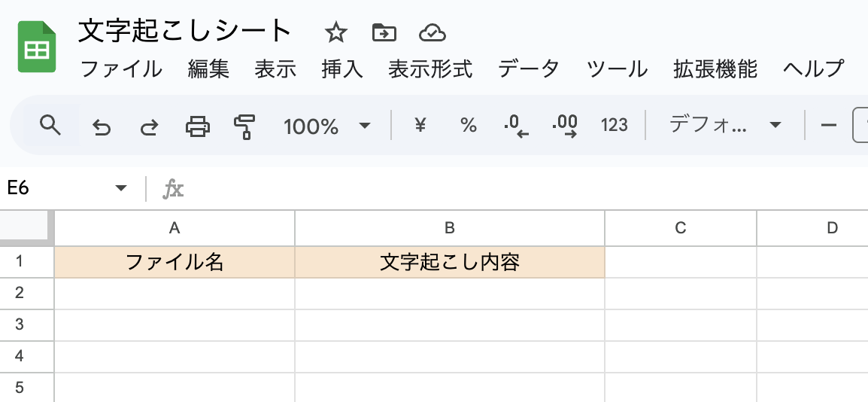Screen dimensions: 868x402
Task: Open the ファイル menu
Action: coord(121,69)
